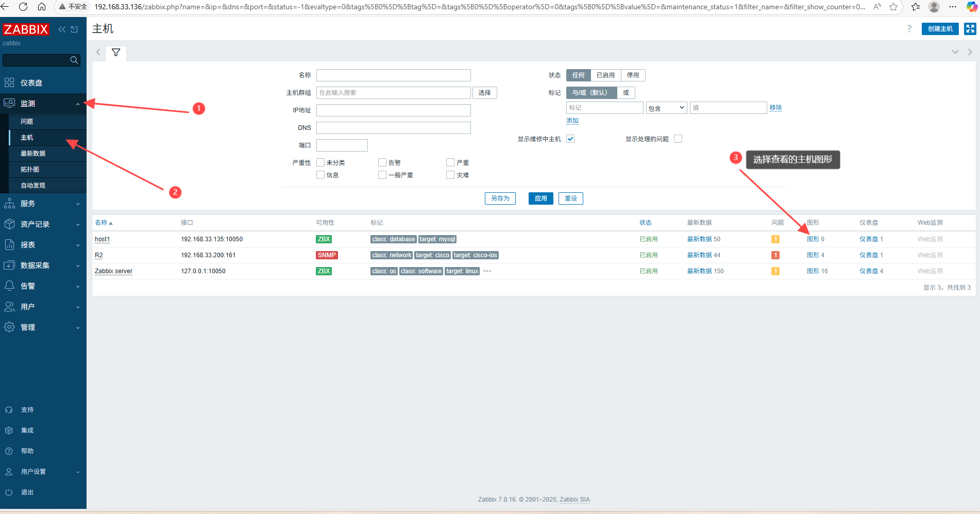980x514 pixels.
Task: Click 创建主机 button
Action: (x=940, y=29)
